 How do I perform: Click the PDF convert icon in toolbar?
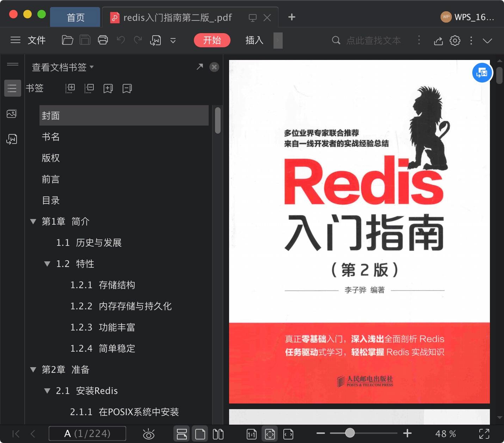[155, 41]
